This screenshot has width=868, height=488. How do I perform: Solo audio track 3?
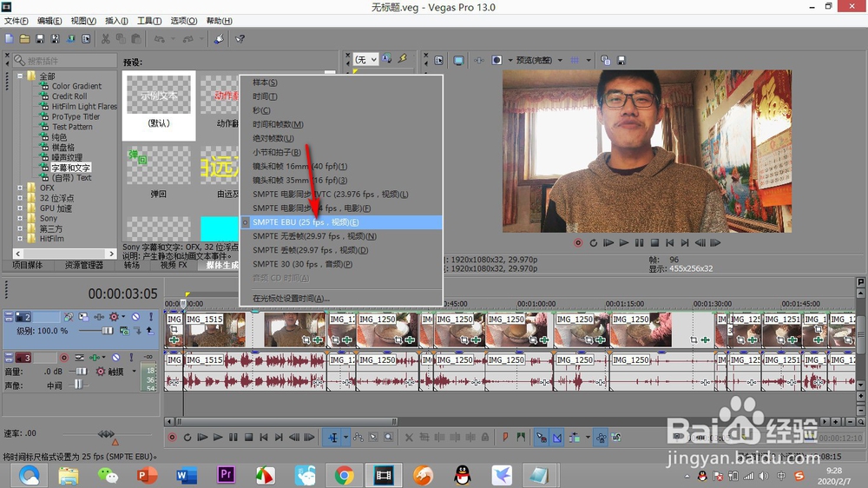tap(131, 358)
